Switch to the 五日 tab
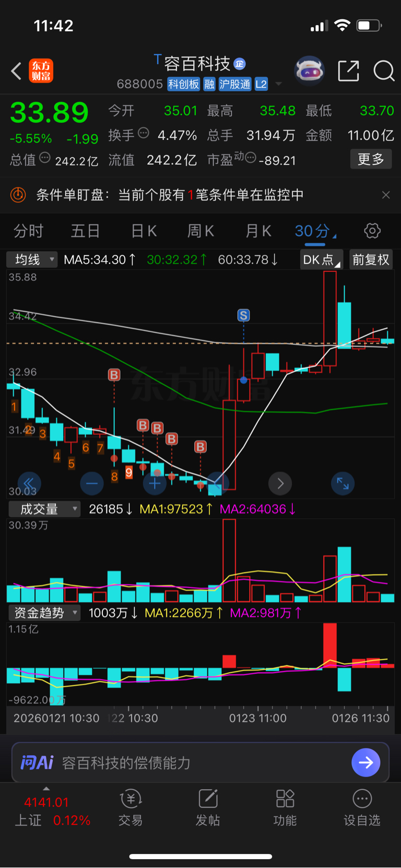Viewport: 401px width, 868px height. point(85,231)
